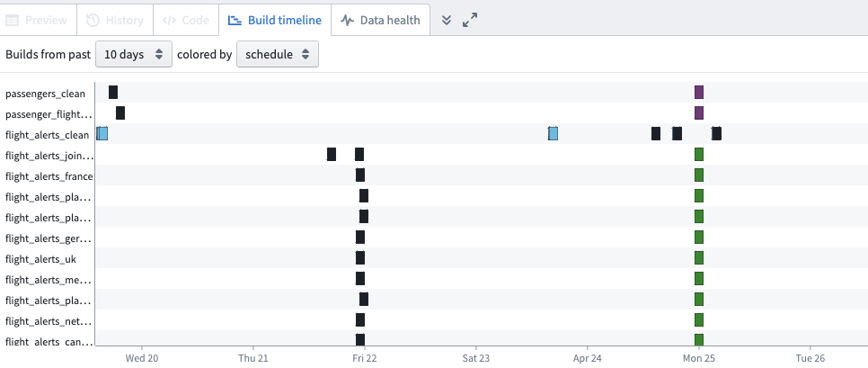Image resolution: width=868 pixels, height=368 pixels.
Task: Click the black build marker in flight_alerts_france row
Action: click(359, 175)
